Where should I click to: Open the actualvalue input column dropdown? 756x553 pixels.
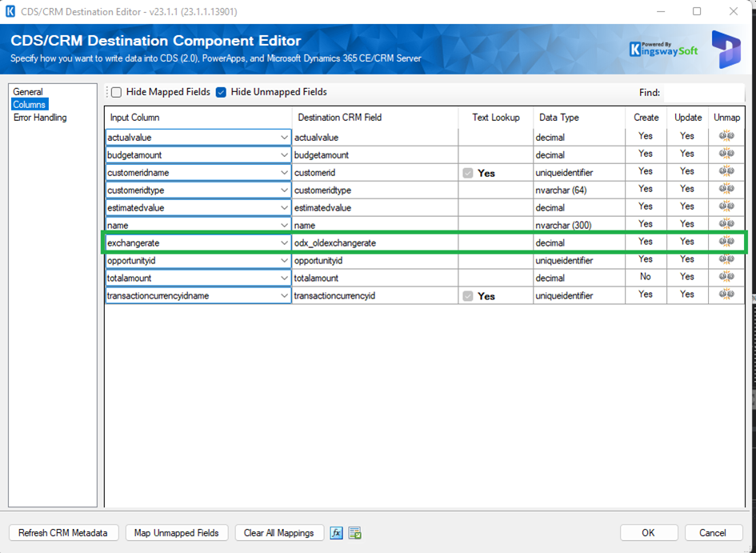tap(284, 138)
